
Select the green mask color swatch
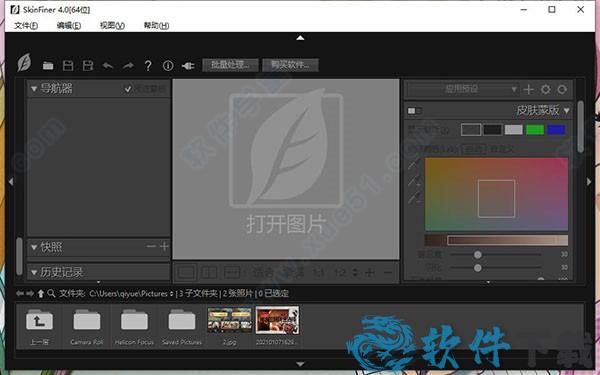pyautogui.click(x=535, y=130)
